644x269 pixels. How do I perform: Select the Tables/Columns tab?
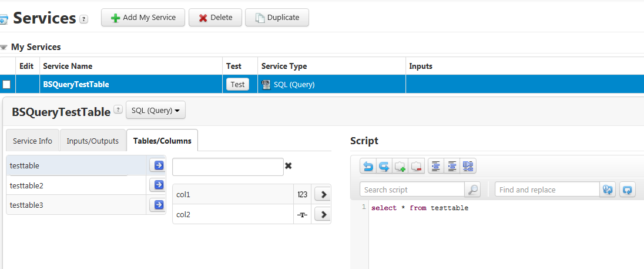[x=162, y=141]
